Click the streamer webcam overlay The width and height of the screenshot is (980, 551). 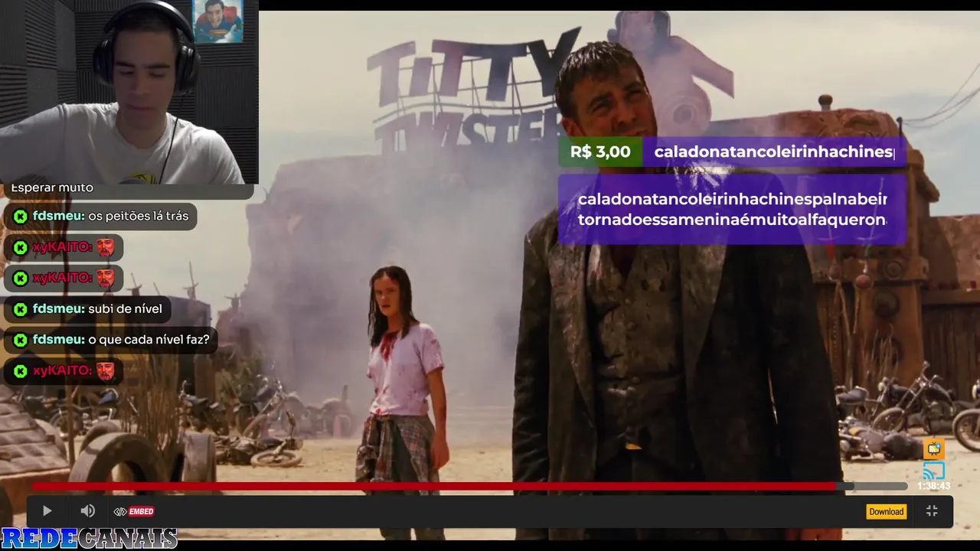(x=129, y=92)
